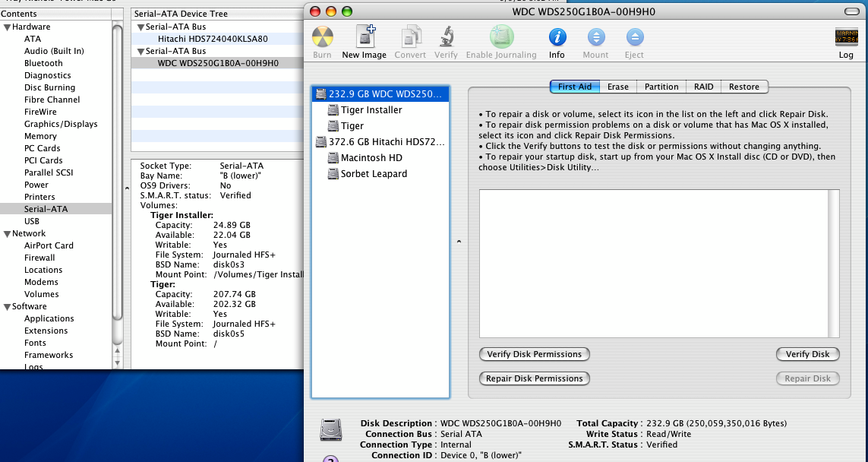The width and height of the screenshot is (868, 462).
Task: Select Extensions under Software
Action: coord(46,331)
